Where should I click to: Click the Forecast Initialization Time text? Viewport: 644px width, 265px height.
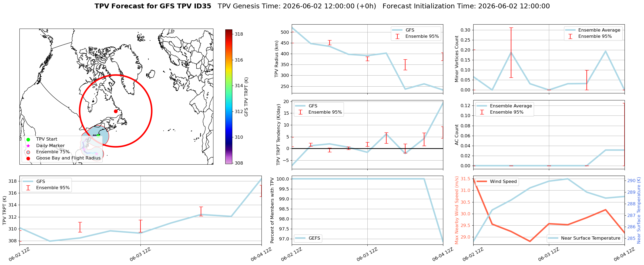(466, 6)
